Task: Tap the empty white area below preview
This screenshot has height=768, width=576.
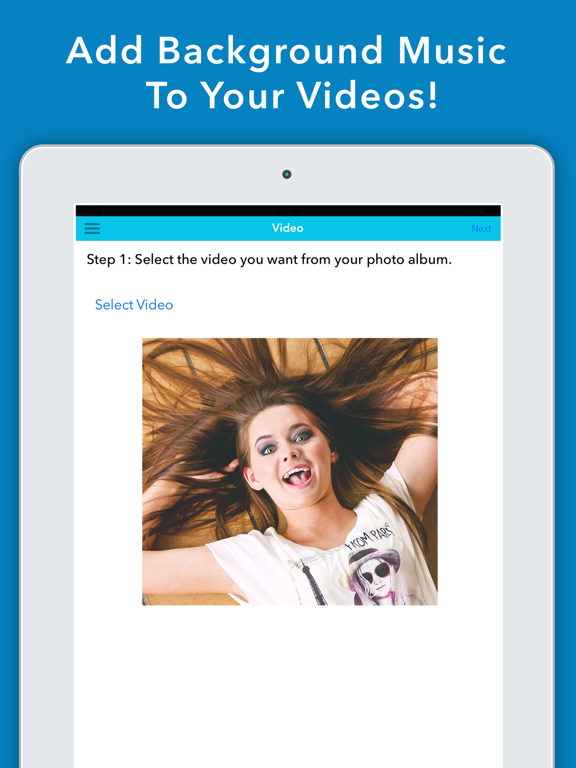Action: coord(288,686)
